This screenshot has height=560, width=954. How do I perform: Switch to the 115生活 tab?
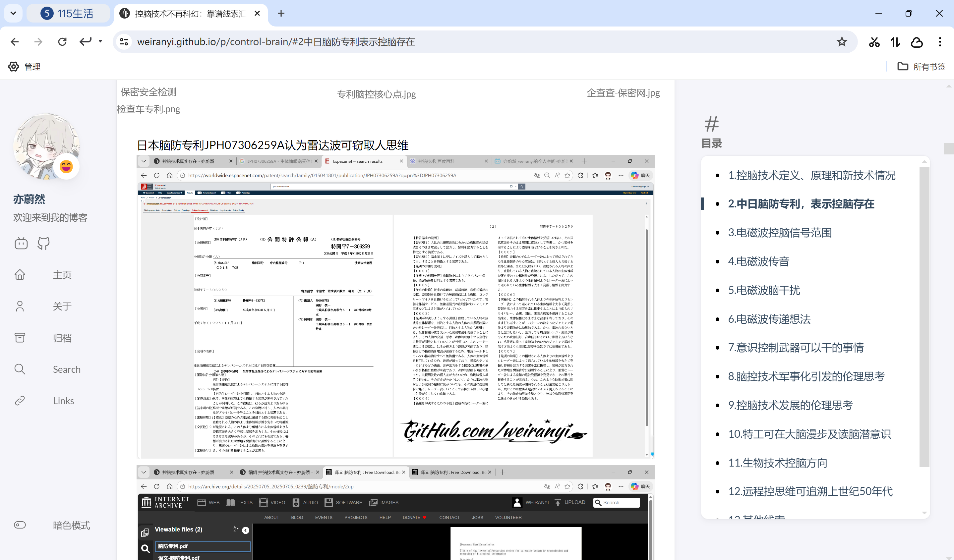(68, 14)
